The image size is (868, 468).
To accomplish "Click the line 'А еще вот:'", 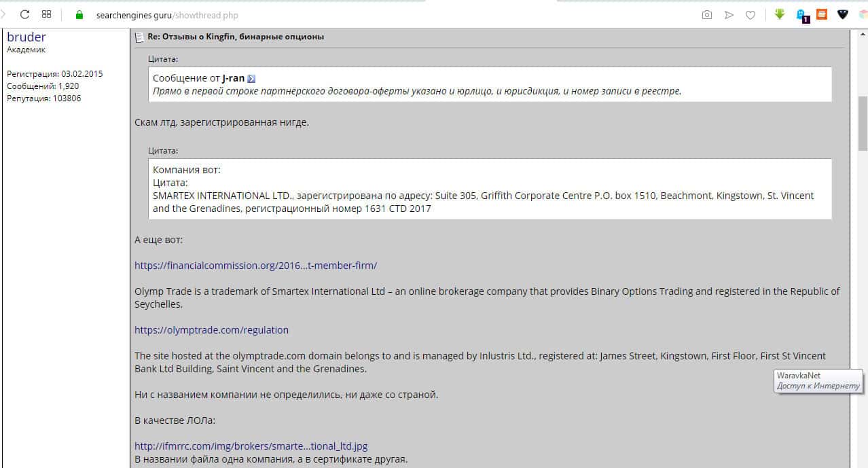I will click(158, 240).
